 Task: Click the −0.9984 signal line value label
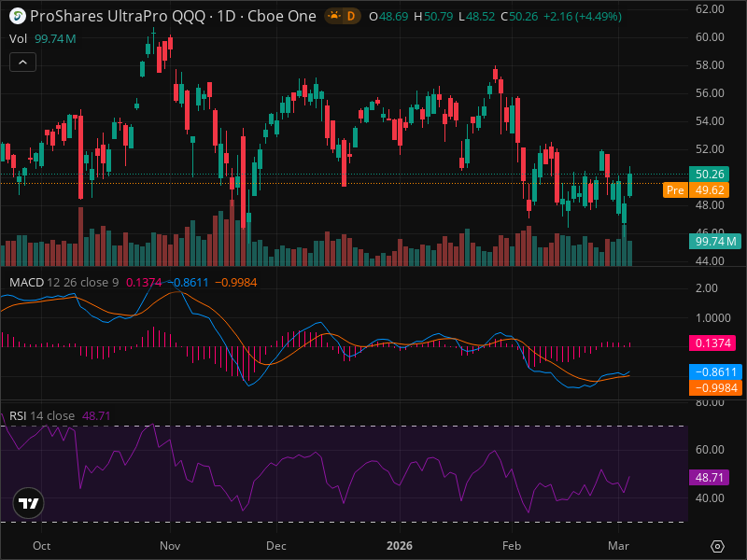point(715,387)
